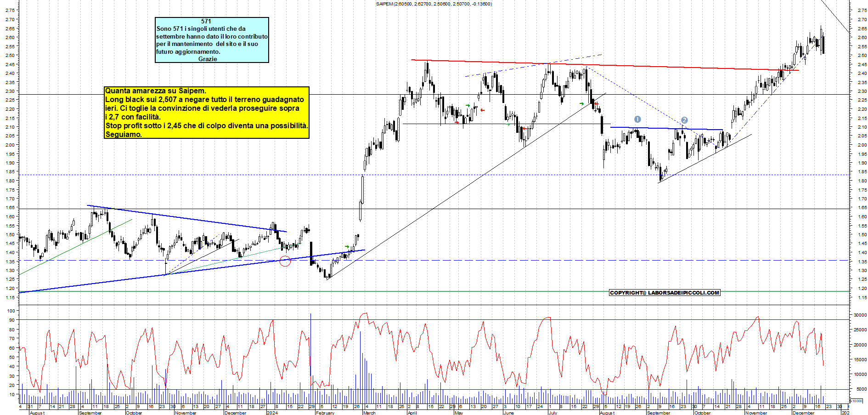Click the 'March' label on the time axis
The height and width of the screenshot is (415, 868).
click(369, 413)
